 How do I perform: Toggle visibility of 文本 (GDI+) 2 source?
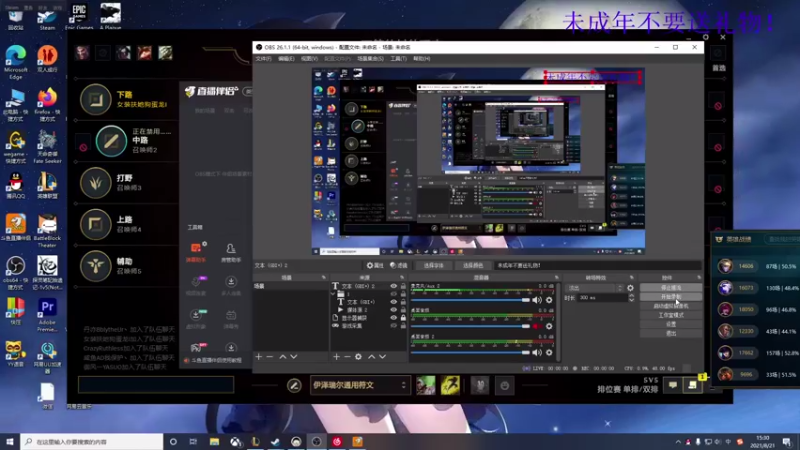(x=393, y=286)
